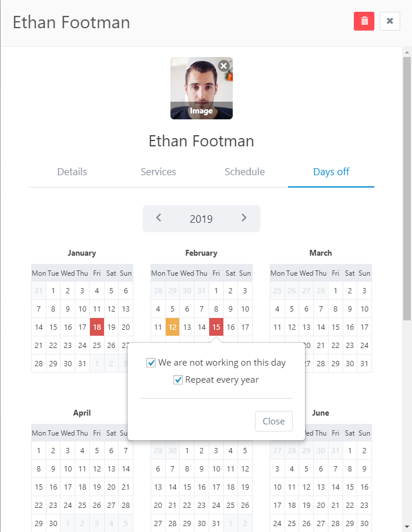412x532 pixels.
Task: Click the employee profile image thumbnail
Action: tap(202, 88)
